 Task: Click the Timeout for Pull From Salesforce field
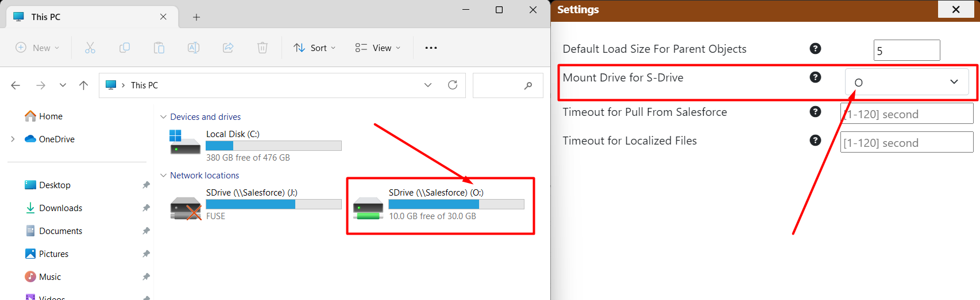[x=906, y=114]
